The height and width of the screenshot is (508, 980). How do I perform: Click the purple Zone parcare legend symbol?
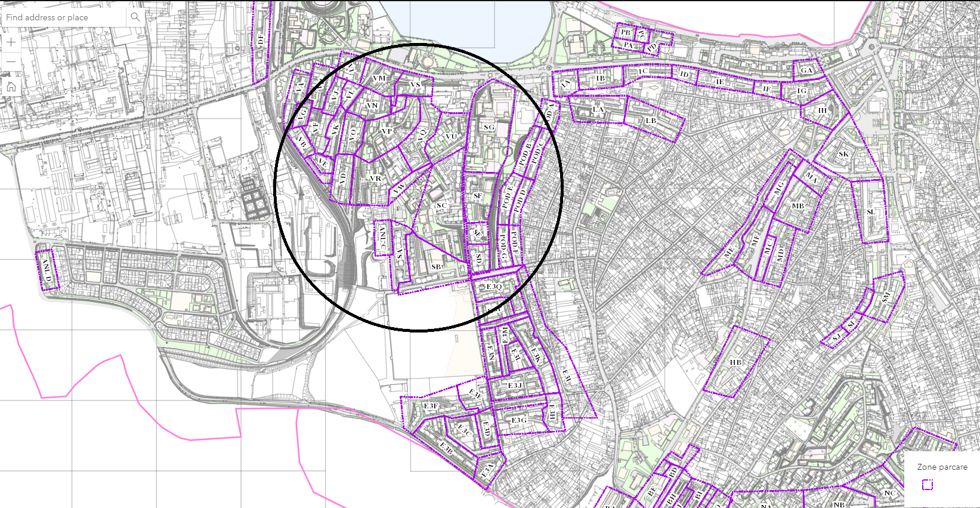pos(927,485)
